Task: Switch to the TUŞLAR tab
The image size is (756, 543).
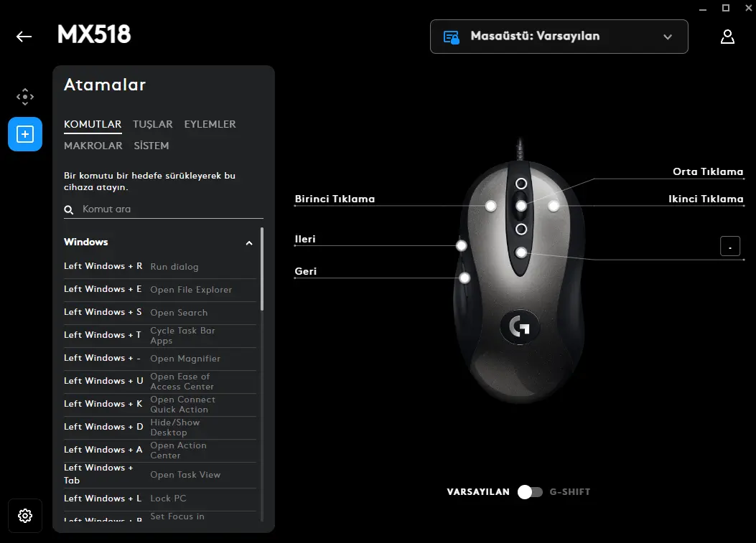Action: pyautogui.click(x=153, y=124)
